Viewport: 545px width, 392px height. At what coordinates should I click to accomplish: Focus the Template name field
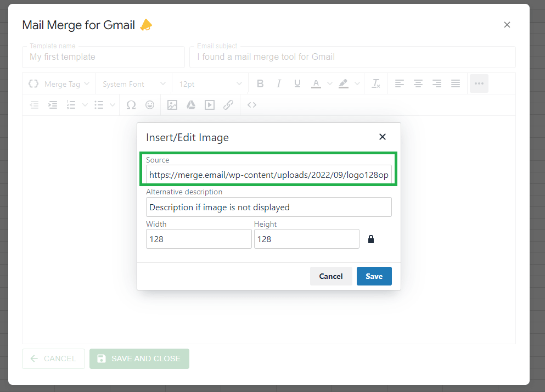tap(103, 57)
